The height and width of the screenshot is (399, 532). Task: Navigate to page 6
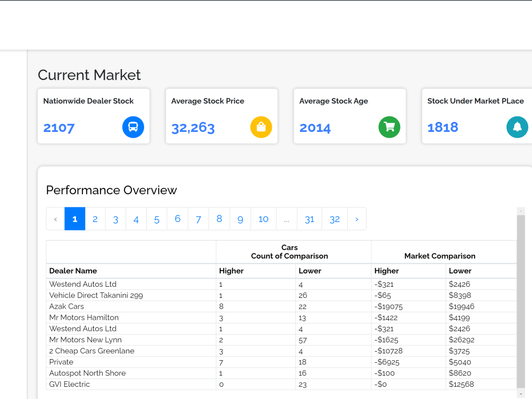point(178,219)
